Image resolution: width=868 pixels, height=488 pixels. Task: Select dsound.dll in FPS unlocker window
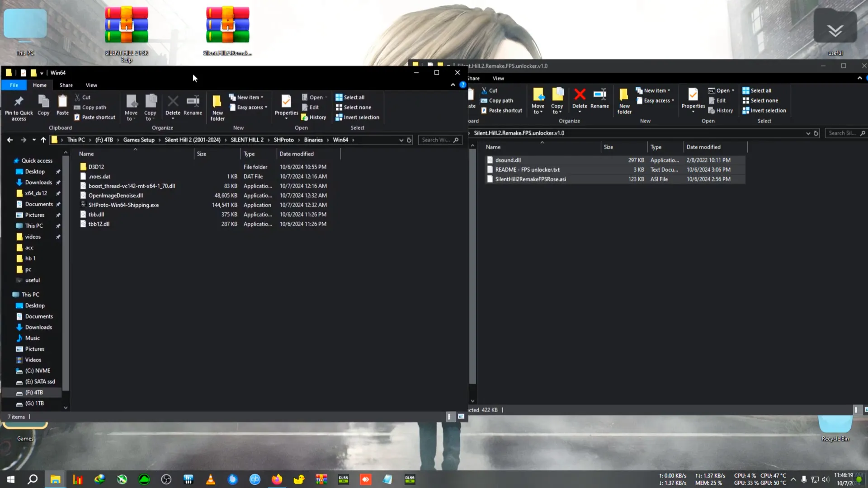[x=508, y=160]
